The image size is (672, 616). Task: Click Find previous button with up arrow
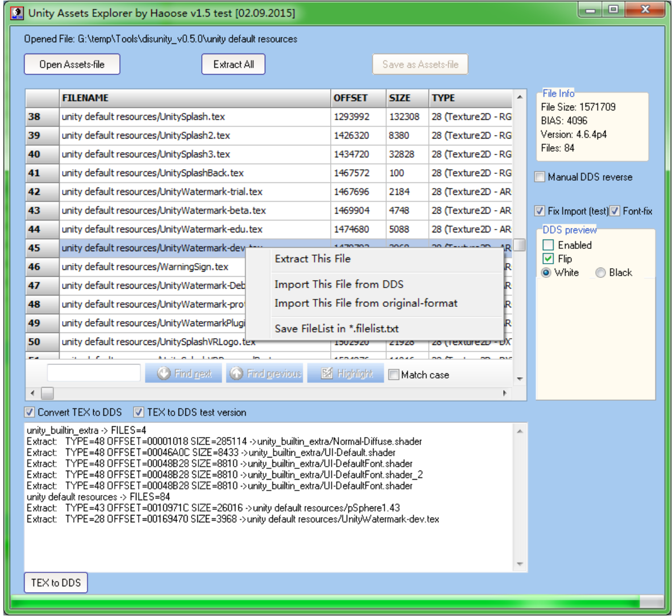tap(264, 373)
